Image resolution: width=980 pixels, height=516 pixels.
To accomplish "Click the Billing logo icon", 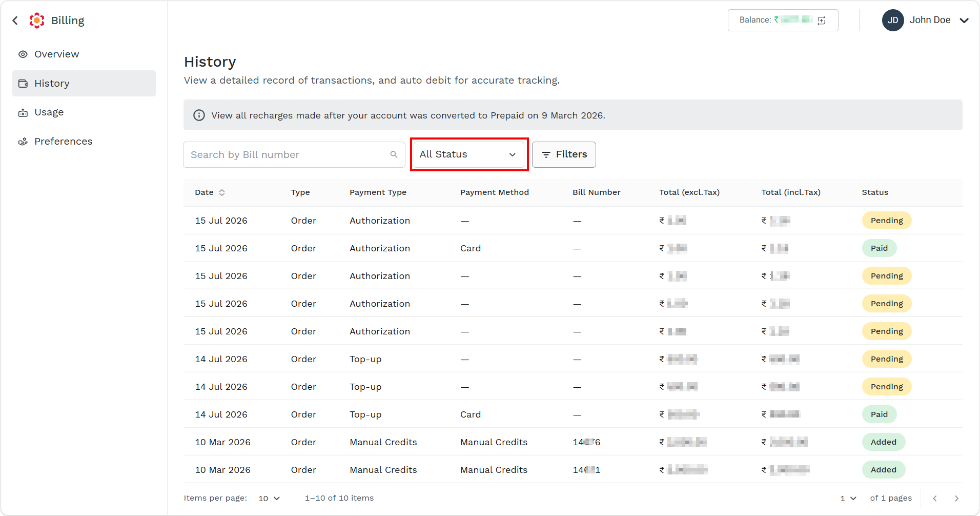I will coord(37,21).
